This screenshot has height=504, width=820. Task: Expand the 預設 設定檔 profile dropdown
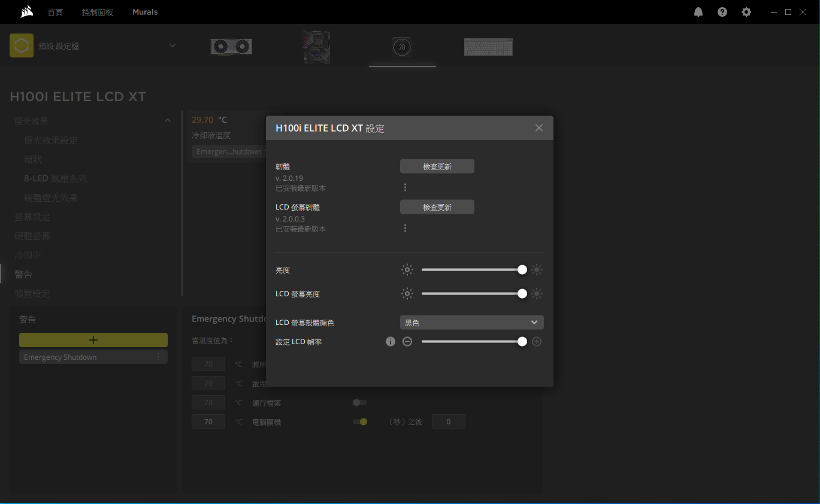tap(173, 45)
